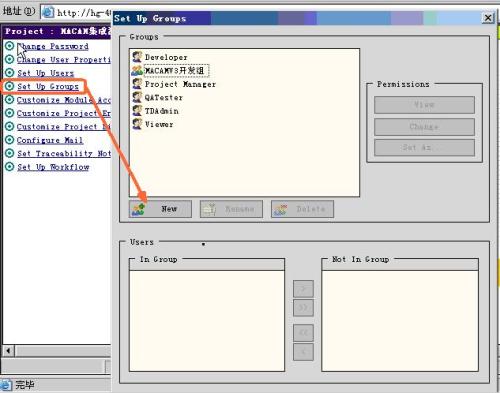Click the Change permissions button

pyautogui.click(x=424, y=127)
